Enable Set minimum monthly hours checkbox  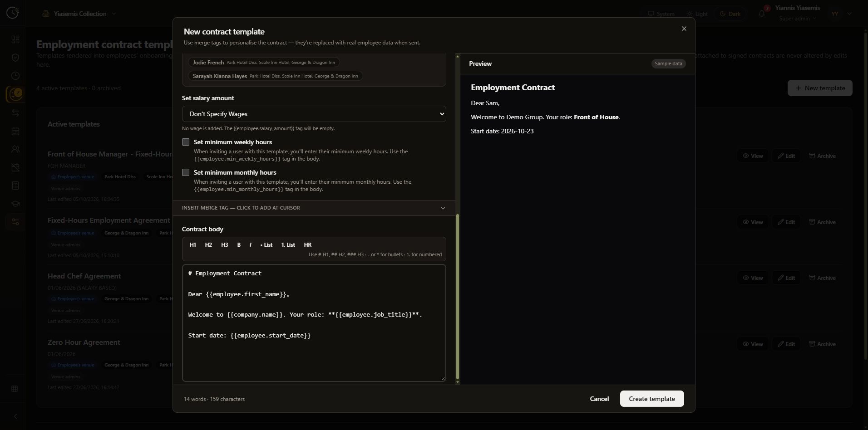click(186, 172)
